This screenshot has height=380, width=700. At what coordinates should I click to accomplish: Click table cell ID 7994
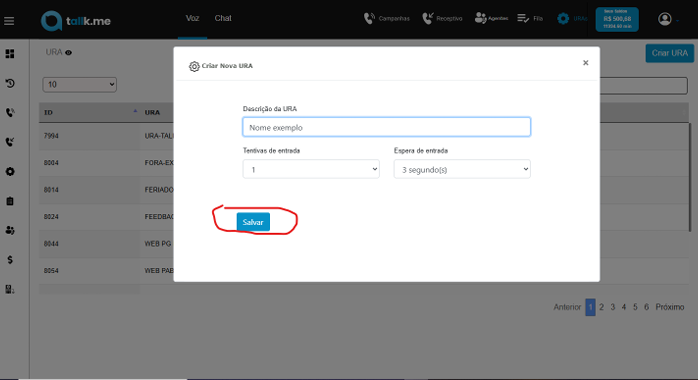click(51, 136)
